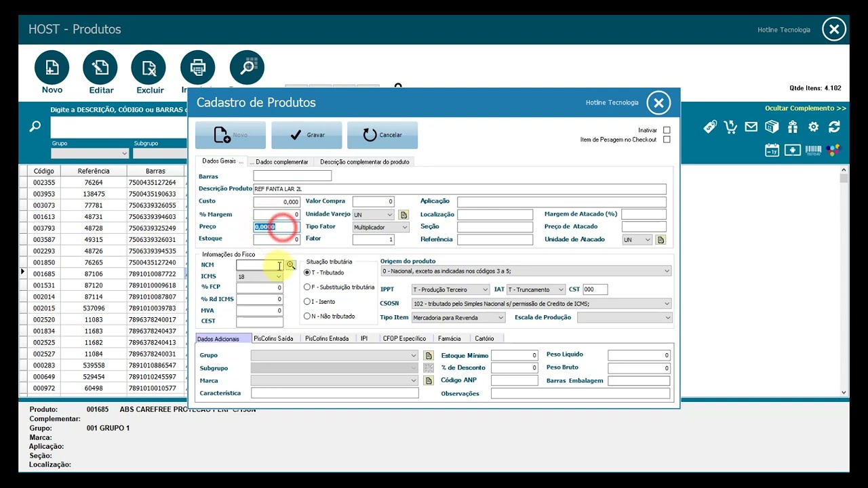Open the IPI tab
The width and height of the screenshot is (868, 488).
coord(364,338)
